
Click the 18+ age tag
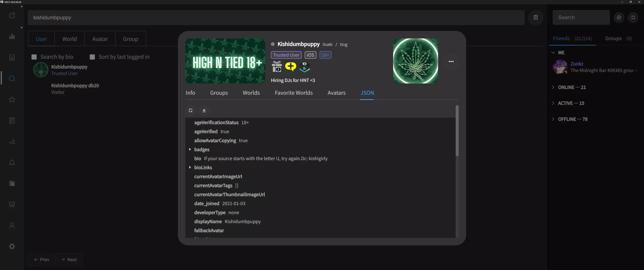click(325, 55)
